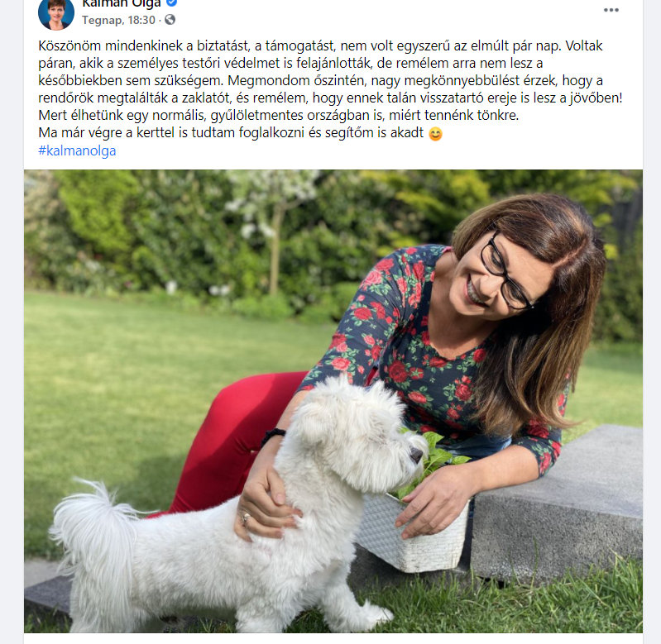This screenshot has height=644, width=661.
Task: Click the sentence starting Mert élhetünk
Action: [x=278, y=115]
